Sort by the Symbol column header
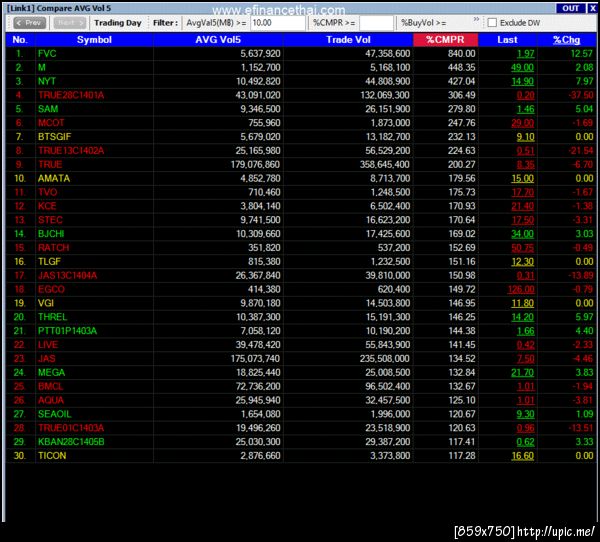Image resolution: width=600 pixels, height=542 pixels. click(94, 40)
